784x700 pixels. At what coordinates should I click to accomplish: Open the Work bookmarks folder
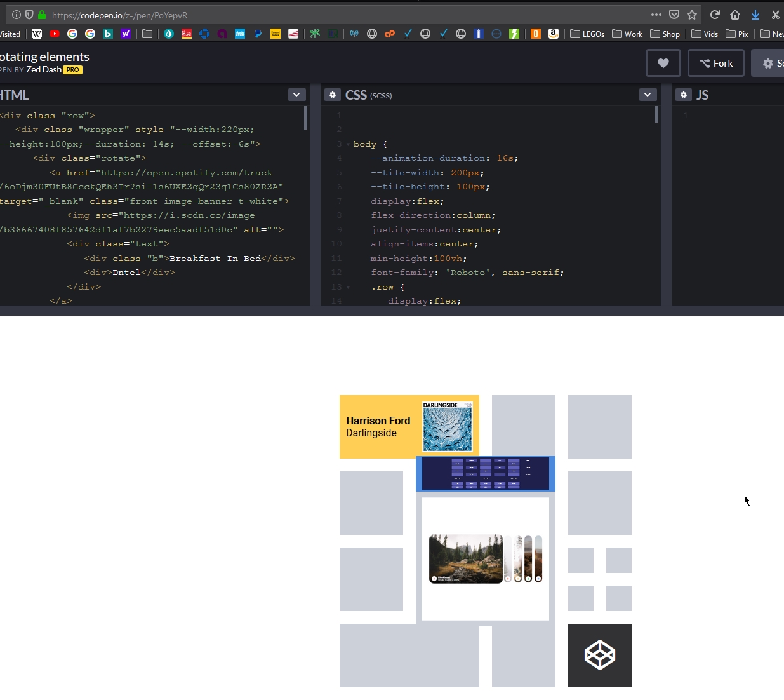point(627,34)
